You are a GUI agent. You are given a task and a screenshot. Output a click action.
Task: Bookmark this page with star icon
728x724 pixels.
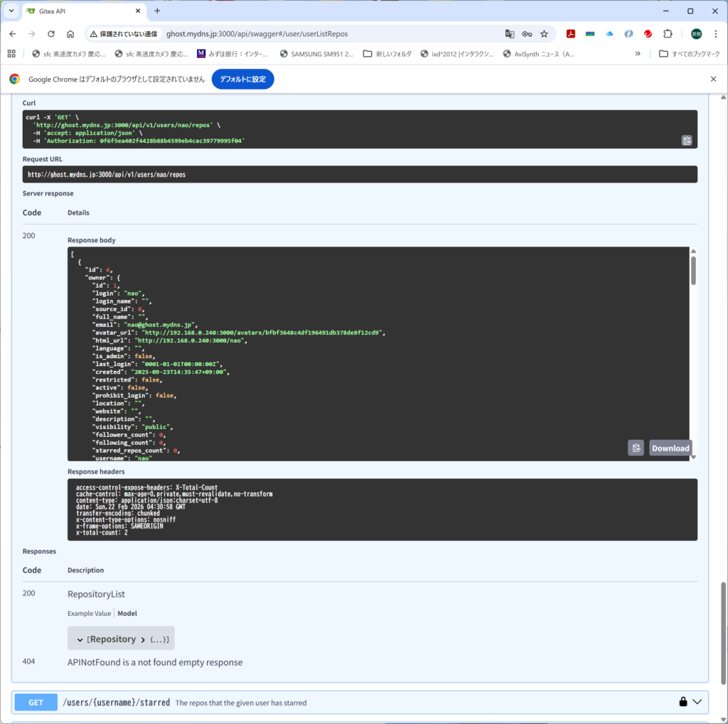pyautogui.click(x=544, y=33)
